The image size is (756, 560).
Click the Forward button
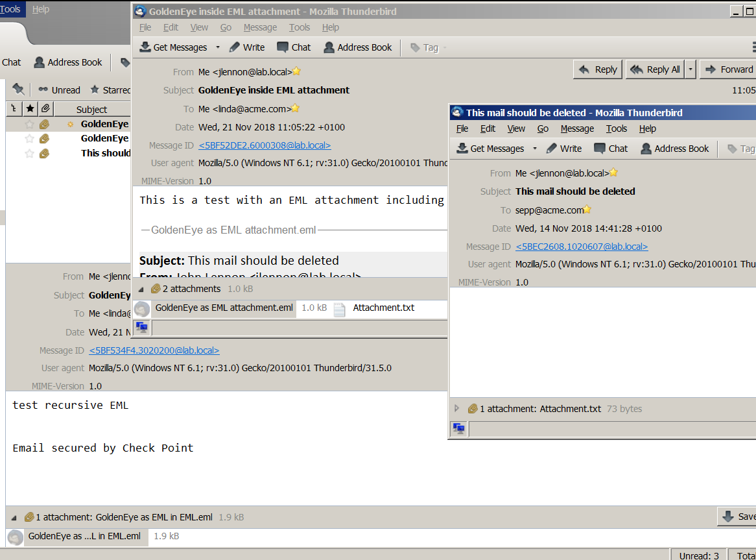[729, 69]
